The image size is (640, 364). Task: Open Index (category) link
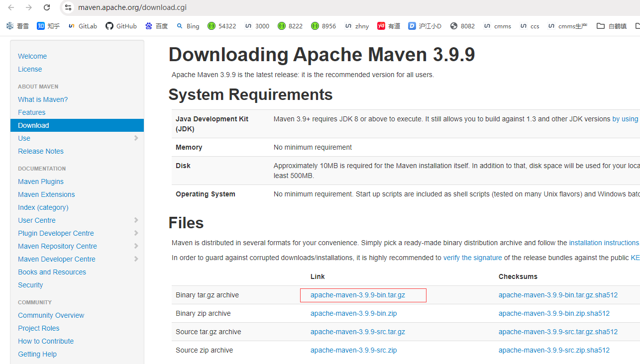(43, 207)
